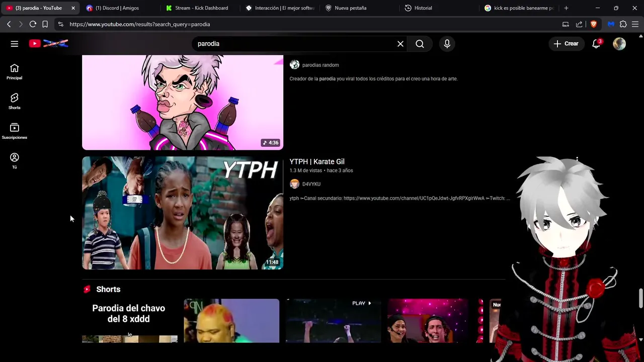Screen dimensions: 644x362
Task: Click the browser forward arrow
Action: click(21, 24)
